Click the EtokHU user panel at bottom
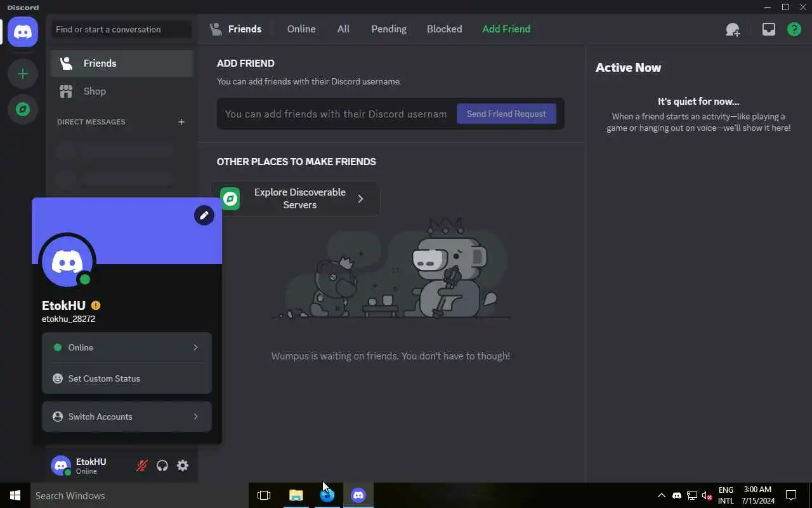The width and height of the screenshot is (812, 508). click(x=90, y=465)
